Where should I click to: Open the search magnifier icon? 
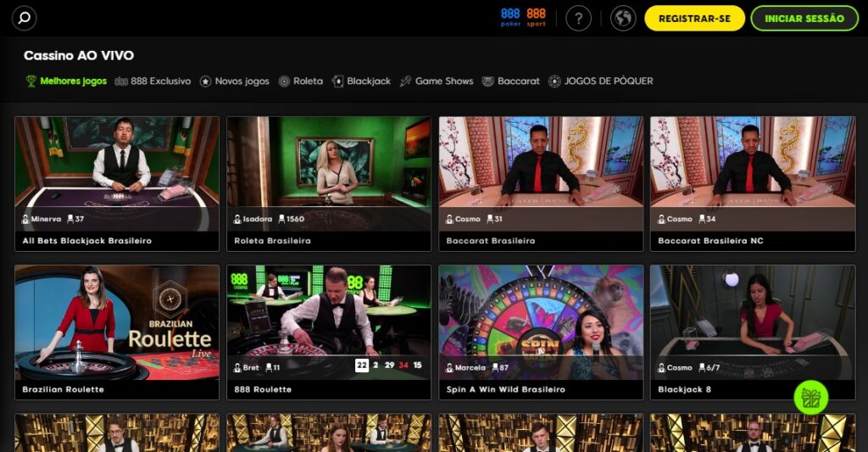(25, 19)
